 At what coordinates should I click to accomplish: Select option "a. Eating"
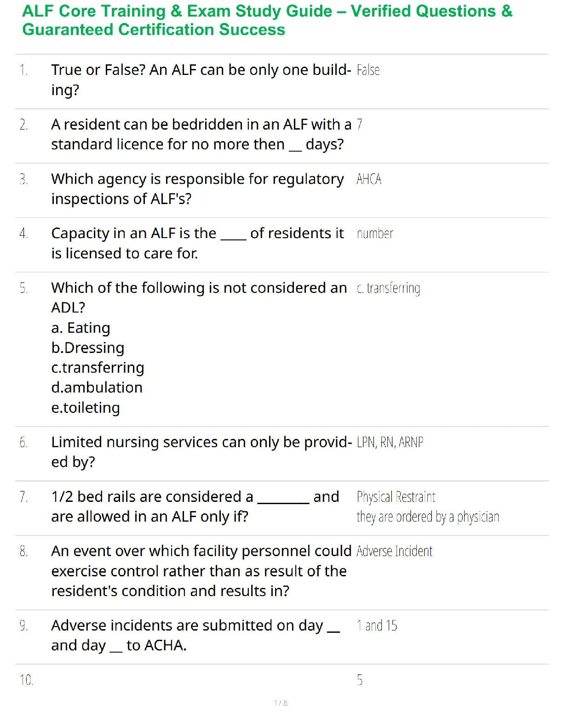click(x=80, y=328)
